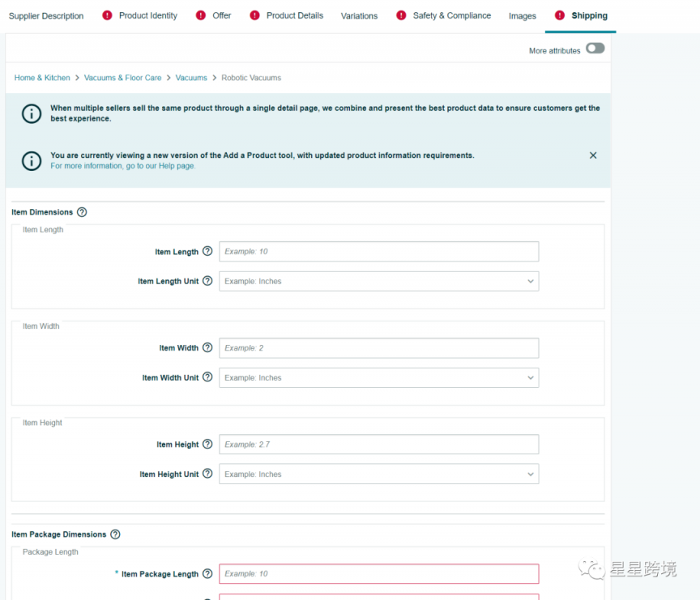Go to Vacuums & Floor Care breadcrumb
Viewport: 700px width, 600px height.
click(123, 78)
